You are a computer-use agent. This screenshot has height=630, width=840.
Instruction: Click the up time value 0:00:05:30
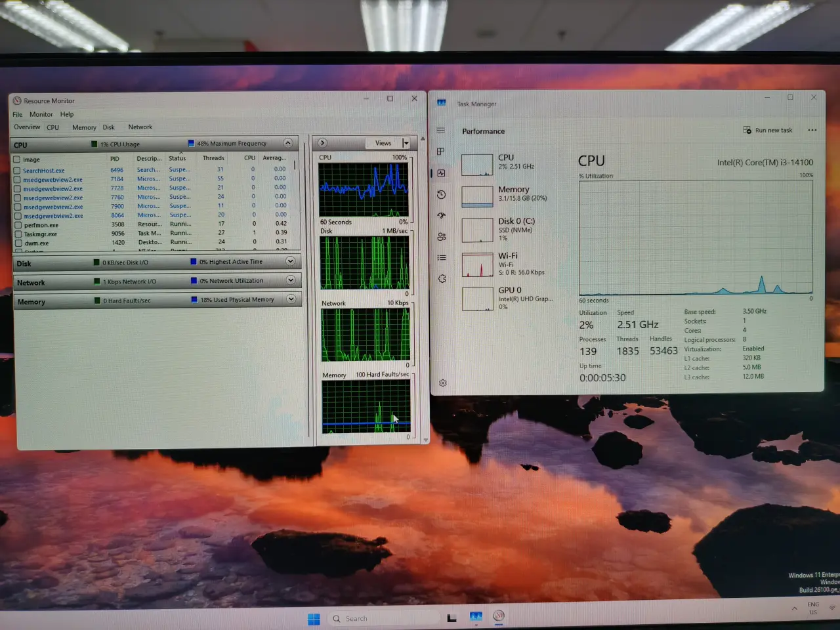[x=602, y=378]
